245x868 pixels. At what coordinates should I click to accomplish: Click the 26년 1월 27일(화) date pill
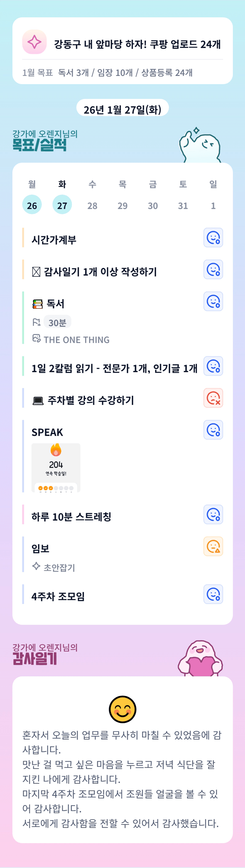123,109
